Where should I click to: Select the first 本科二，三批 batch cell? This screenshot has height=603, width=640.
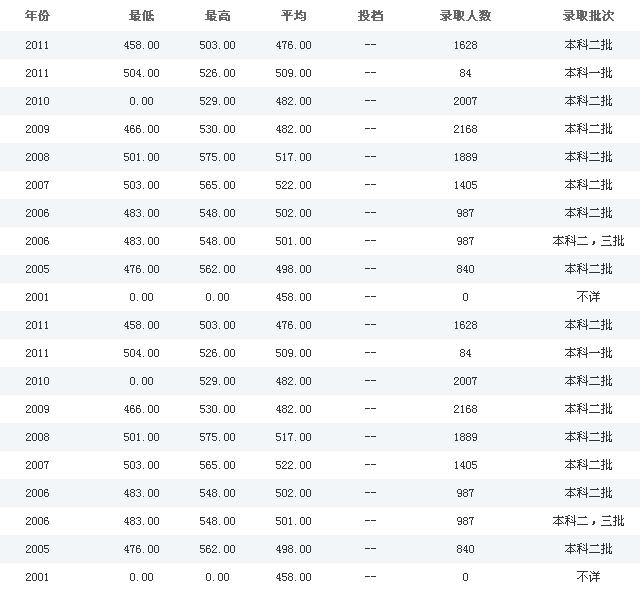588,241
